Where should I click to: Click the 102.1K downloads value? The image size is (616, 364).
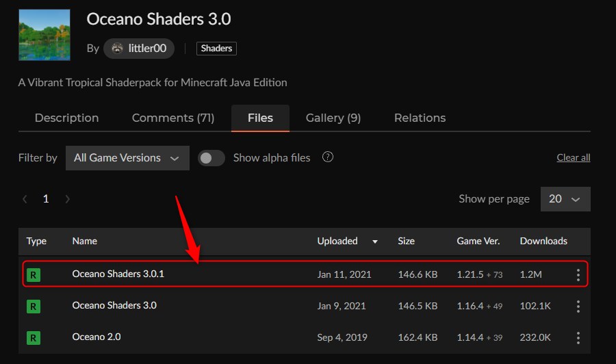tap(535, 306)
